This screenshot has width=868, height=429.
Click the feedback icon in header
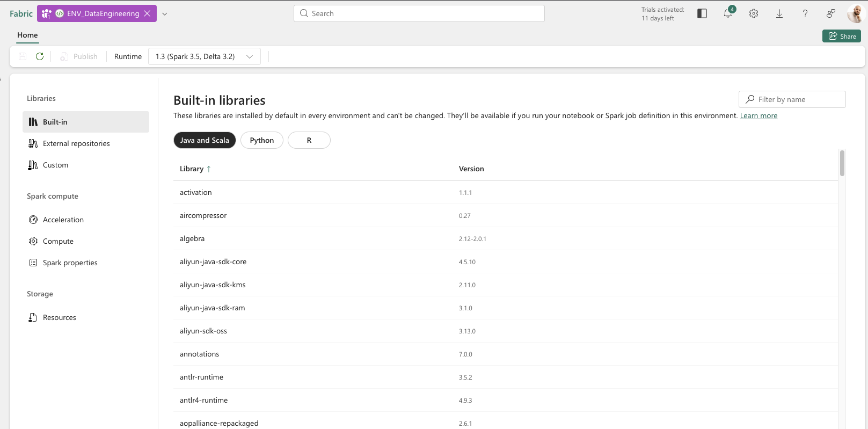coord(831,14)
